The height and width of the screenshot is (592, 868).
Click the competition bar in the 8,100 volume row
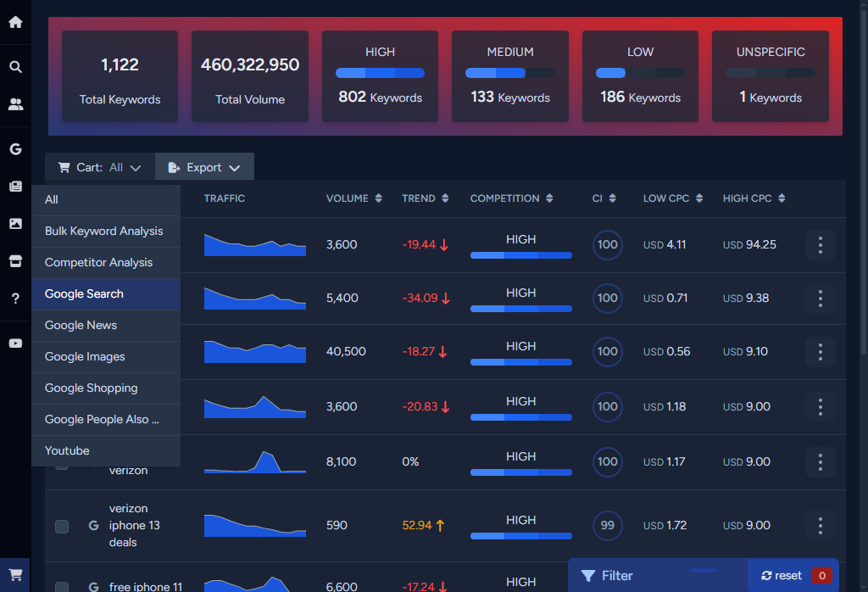coord(521,472)
